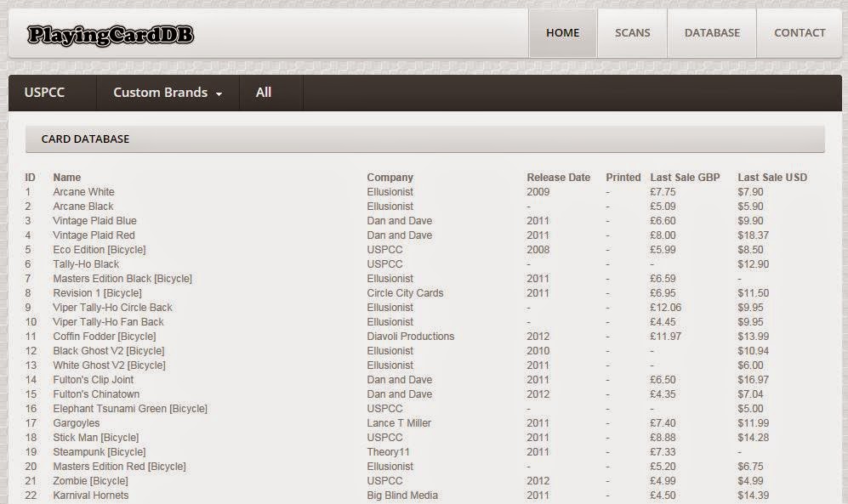Click the $10.94 USD price

pyautogui.click(x=753, y=350)
